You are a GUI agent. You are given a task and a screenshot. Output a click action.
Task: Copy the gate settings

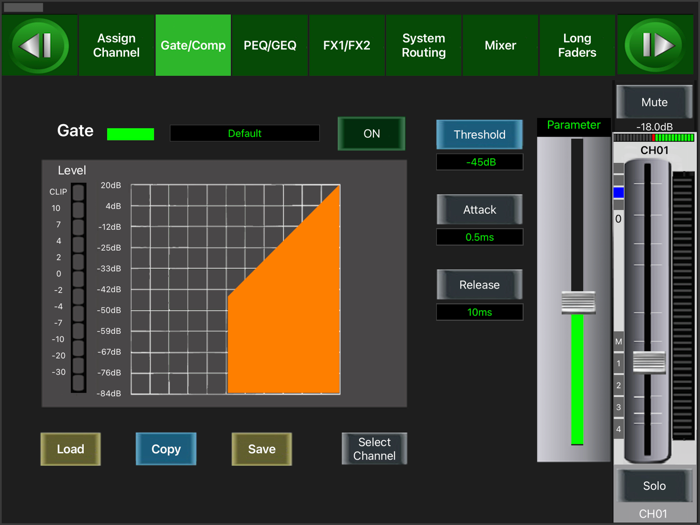click(x=166, y=449)
